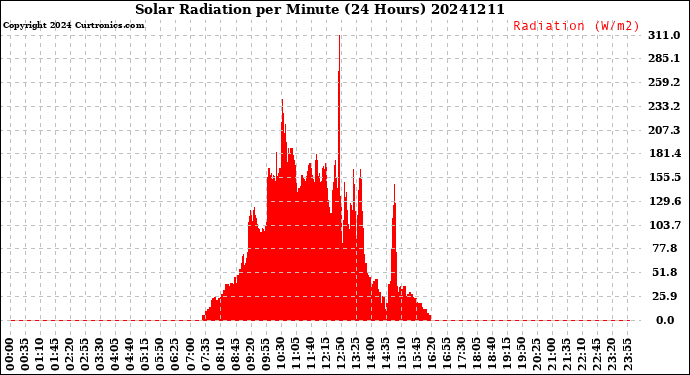The image size is (690, 375).
Task: Click the x-axis time label 21:00
Action: click(x=551, y=355)
